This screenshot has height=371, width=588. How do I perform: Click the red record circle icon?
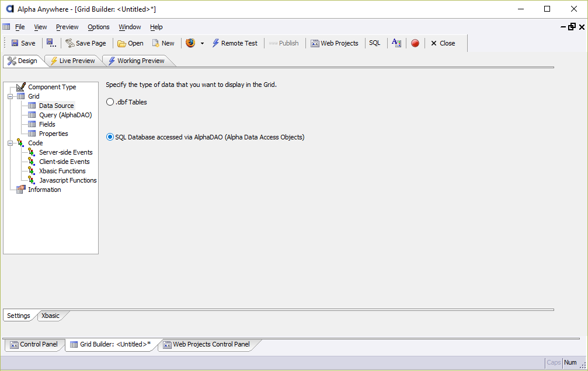[x=415, y=43]
